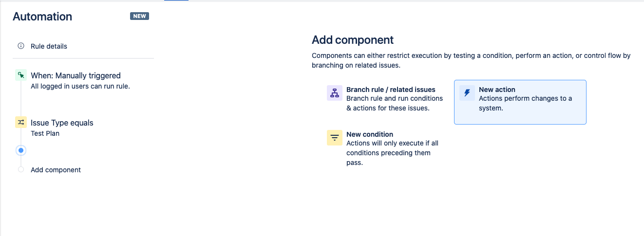Click the Test Plan value text
This screenshot has width=644, height=236.
pos(45,133)
